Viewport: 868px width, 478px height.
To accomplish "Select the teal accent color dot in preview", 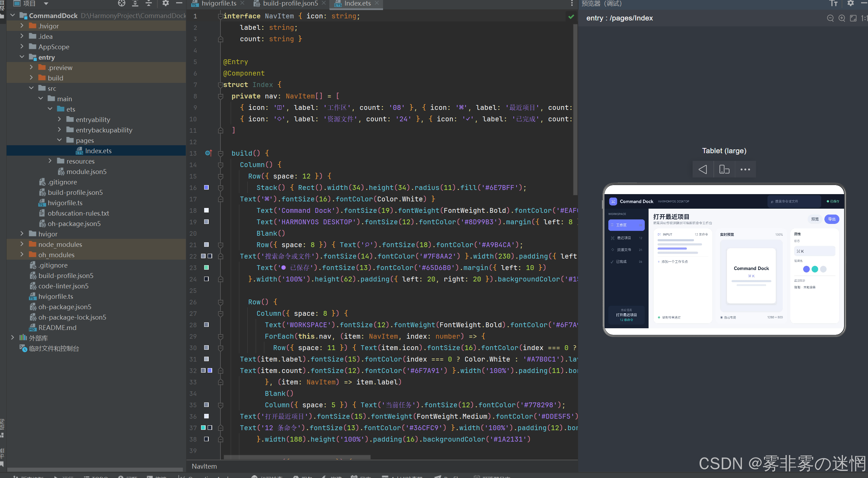I will pyautogui.click(x=815, y=269).
